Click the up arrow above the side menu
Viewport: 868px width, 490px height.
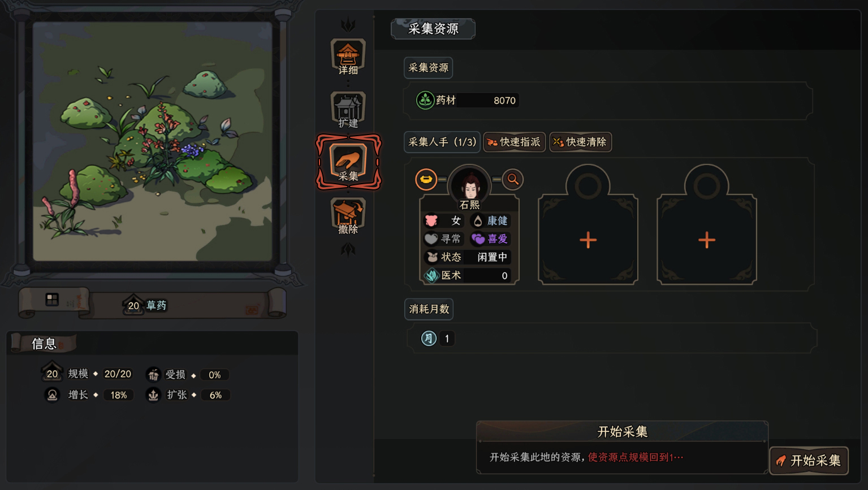point(348,25)
